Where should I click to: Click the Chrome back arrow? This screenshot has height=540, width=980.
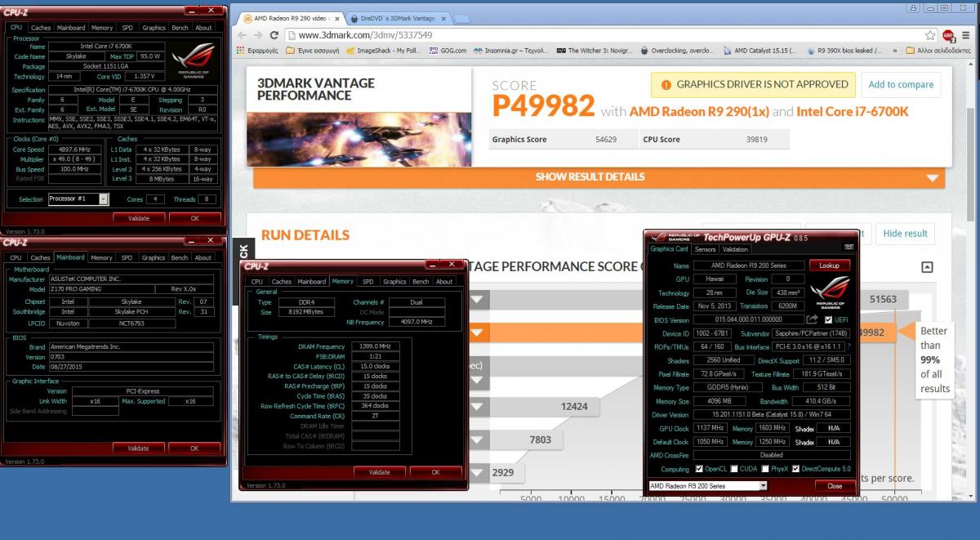click(x=240, y=35)
